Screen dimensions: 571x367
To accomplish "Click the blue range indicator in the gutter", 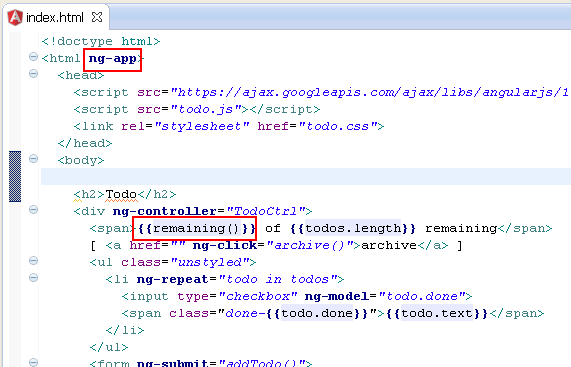I will pos(15,176).
